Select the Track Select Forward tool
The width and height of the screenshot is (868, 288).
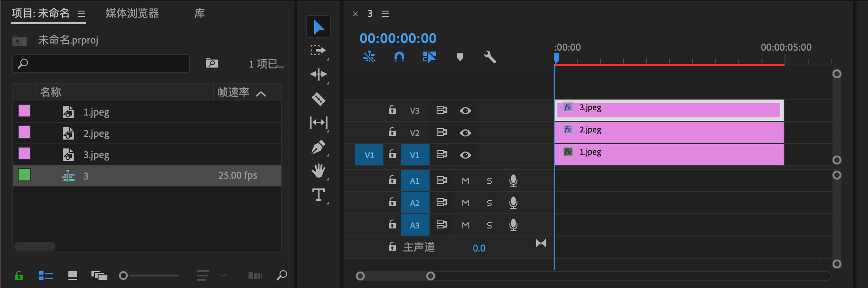coord(318,50)
